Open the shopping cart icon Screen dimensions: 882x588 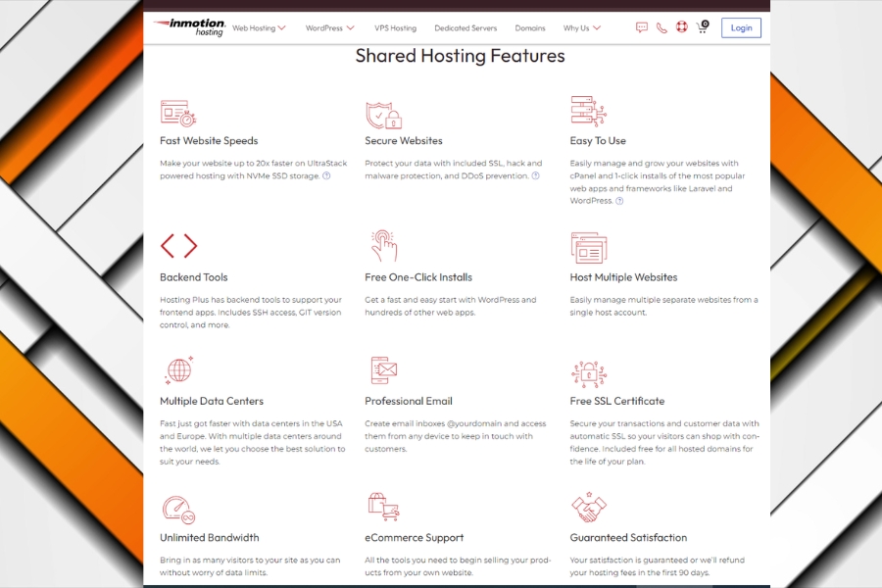703,27
